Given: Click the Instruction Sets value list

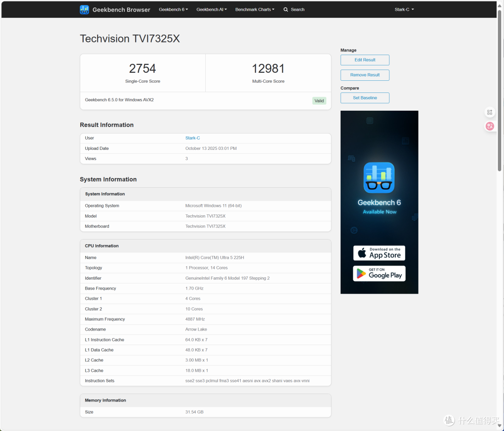Looking at the screenshot, I should coord(247,381).
